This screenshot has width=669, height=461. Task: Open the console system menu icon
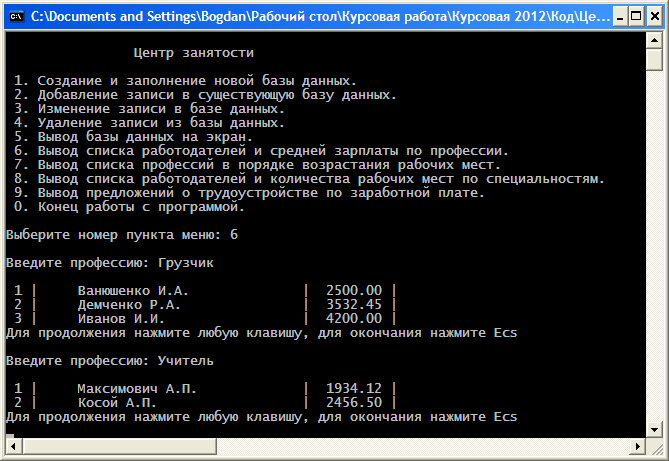tap(15, 15)
